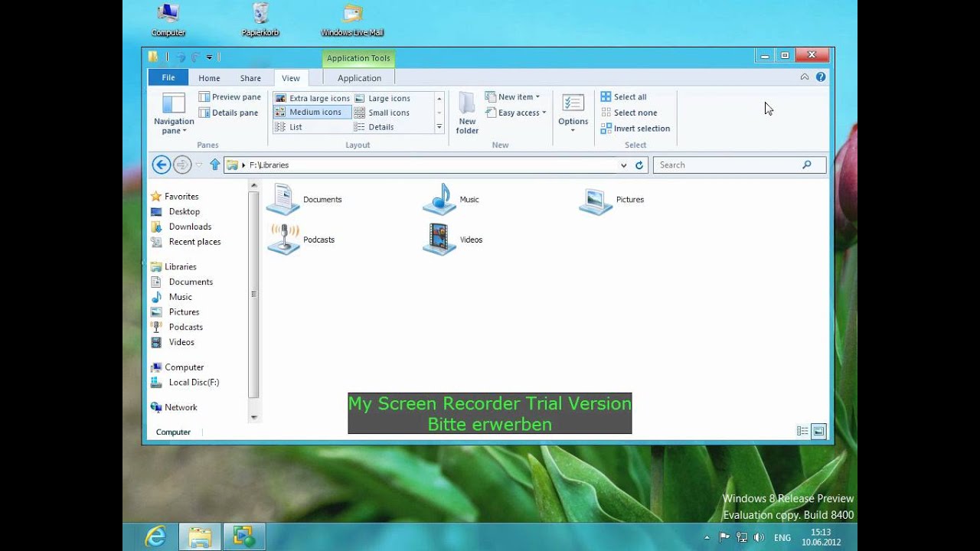980x551 pixels.
Task: Open the recent locations dropdown arrow
Action: pos(199,165)
